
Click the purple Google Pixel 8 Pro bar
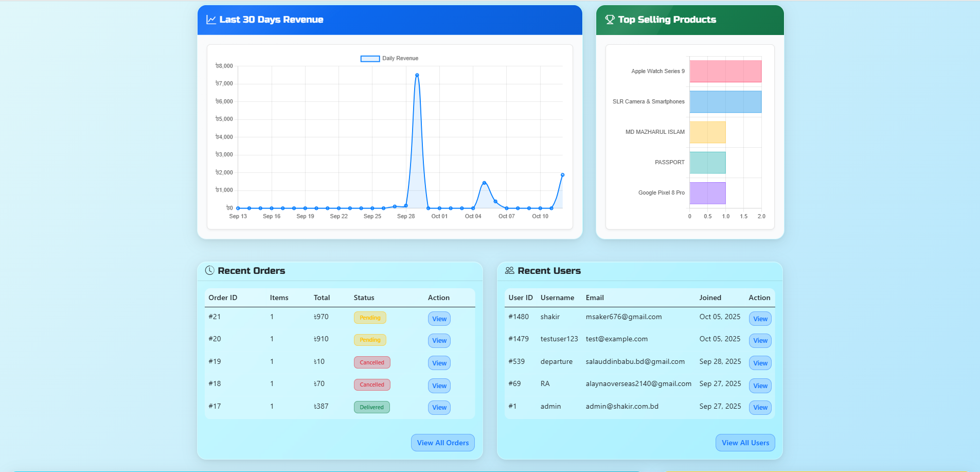pos(708,193)
